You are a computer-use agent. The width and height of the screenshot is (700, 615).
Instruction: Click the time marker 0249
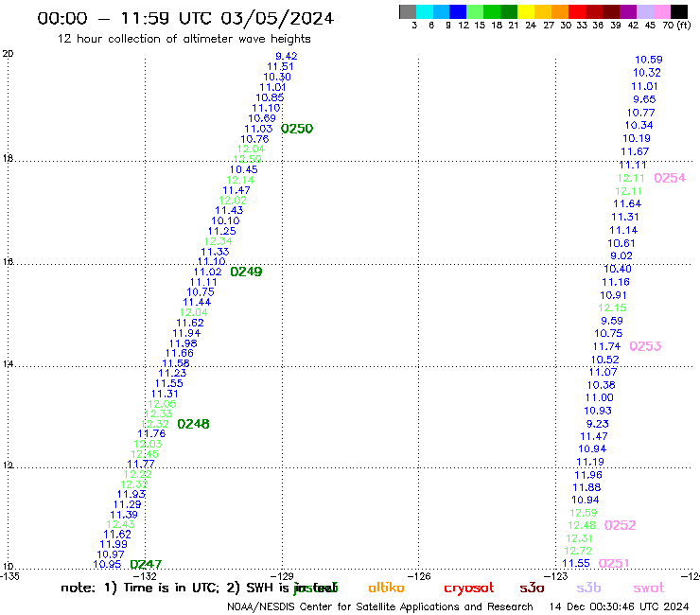coord(246,272)
